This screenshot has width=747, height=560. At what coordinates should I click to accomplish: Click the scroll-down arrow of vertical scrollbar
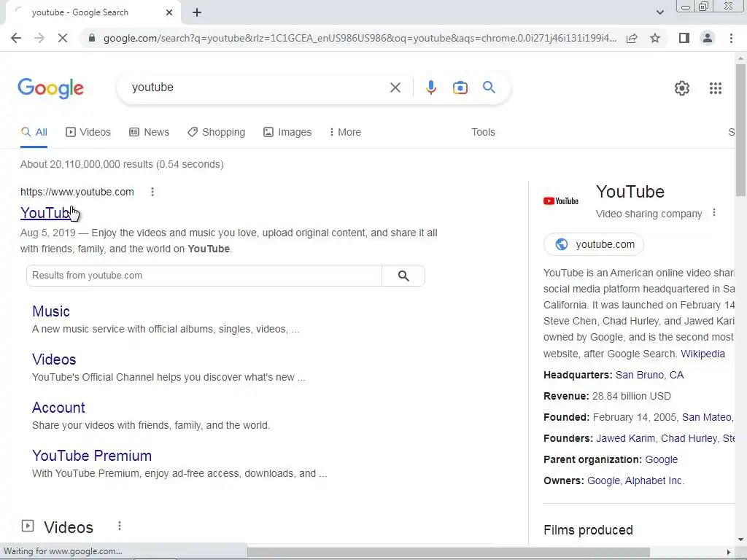pos(740,540)
